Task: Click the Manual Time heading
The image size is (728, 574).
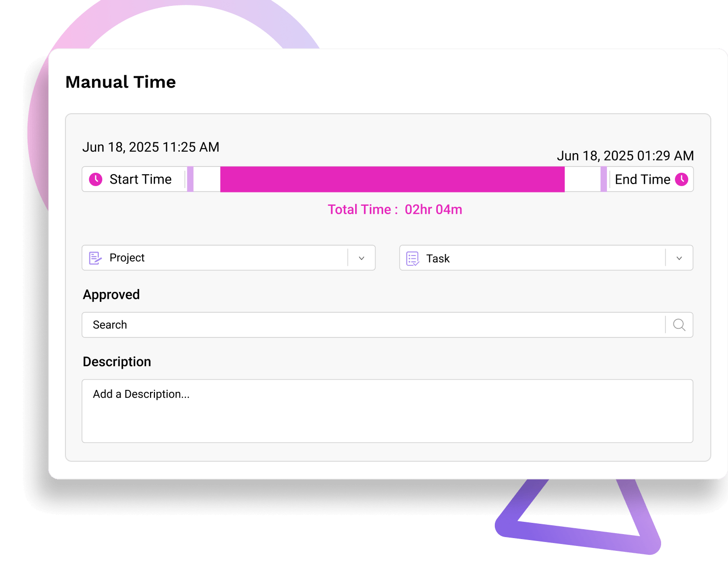Action: click(x=121, y=82)
